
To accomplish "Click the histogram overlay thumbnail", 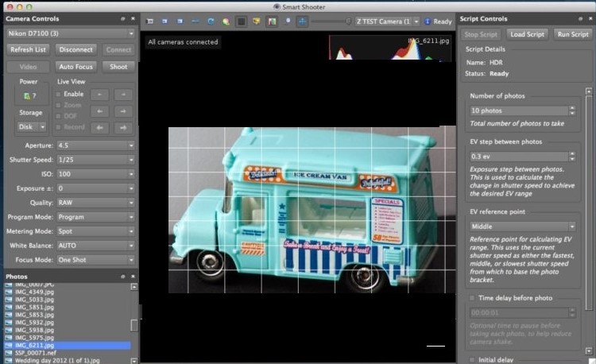I will (390, 48).
